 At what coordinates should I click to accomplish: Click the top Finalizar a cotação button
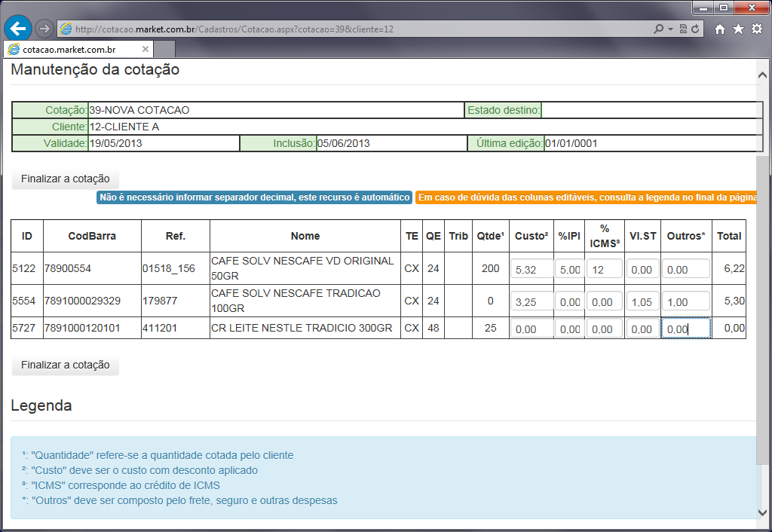click(x=66, y=179)
